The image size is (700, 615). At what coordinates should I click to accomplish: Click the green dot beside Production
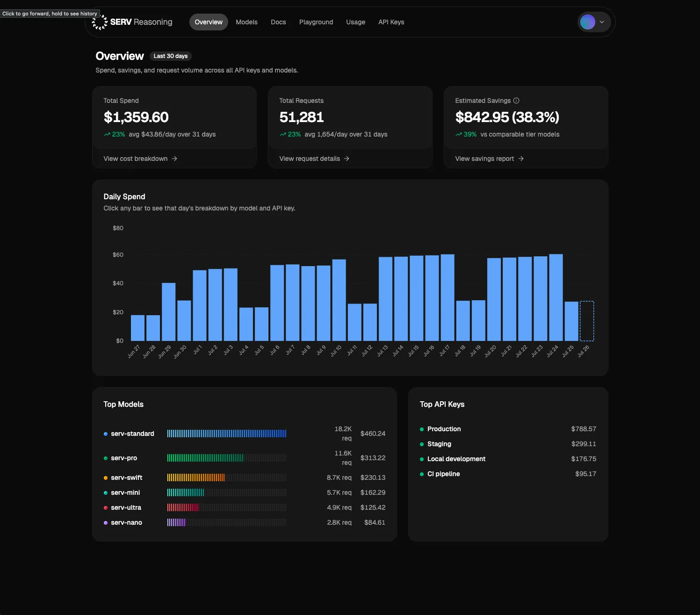[422, 429]
